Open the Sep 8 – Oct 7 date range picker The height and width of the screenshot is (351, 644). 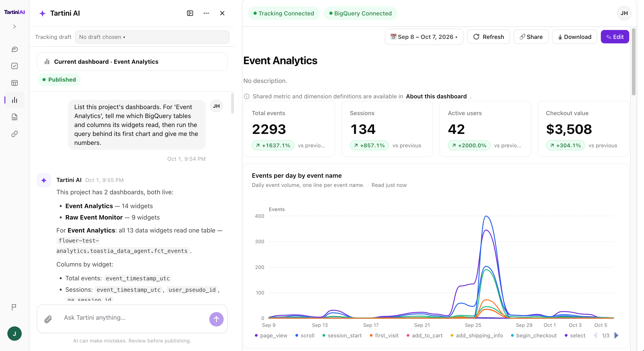(424, 37)
